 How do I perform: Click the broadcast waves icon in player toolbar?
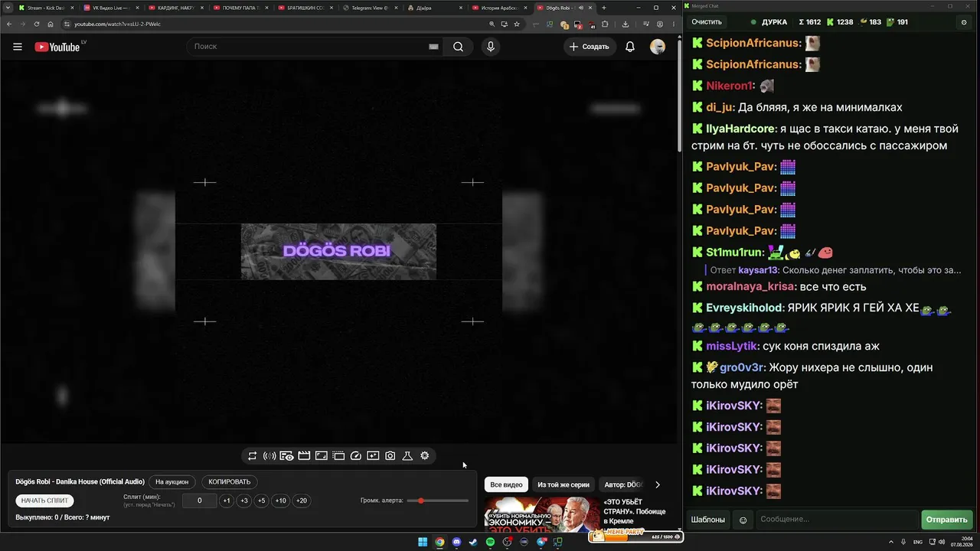[x=269, y=456]
